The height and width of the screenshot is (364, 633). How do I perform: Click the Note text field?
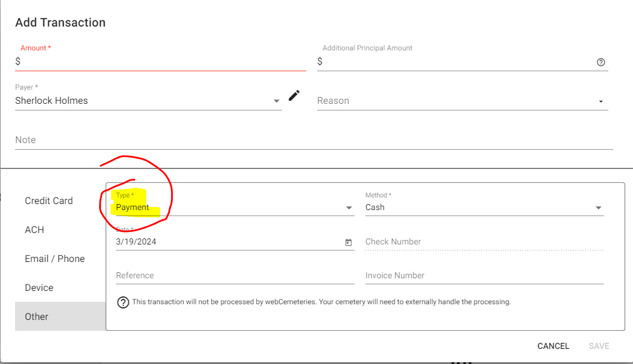click(x=313, y=140)
